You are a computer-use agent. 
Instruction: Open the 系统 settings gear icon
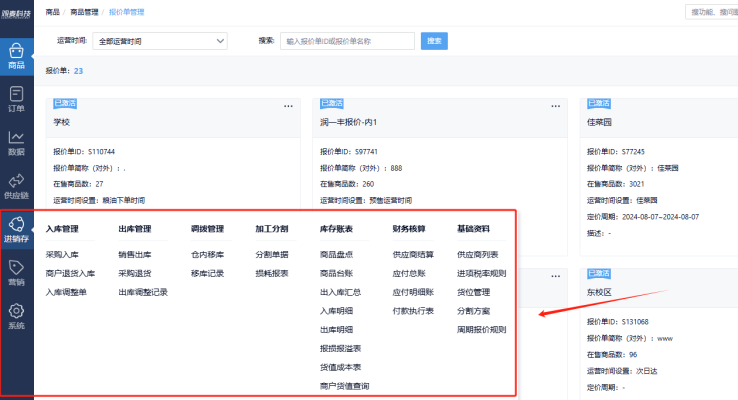tap(16, 316)
